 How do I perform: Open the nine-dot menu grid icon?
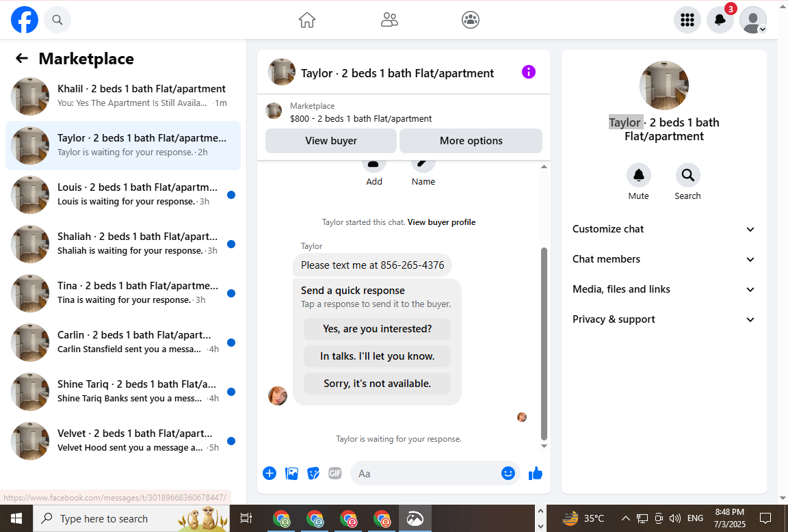[x=687, y=20]
